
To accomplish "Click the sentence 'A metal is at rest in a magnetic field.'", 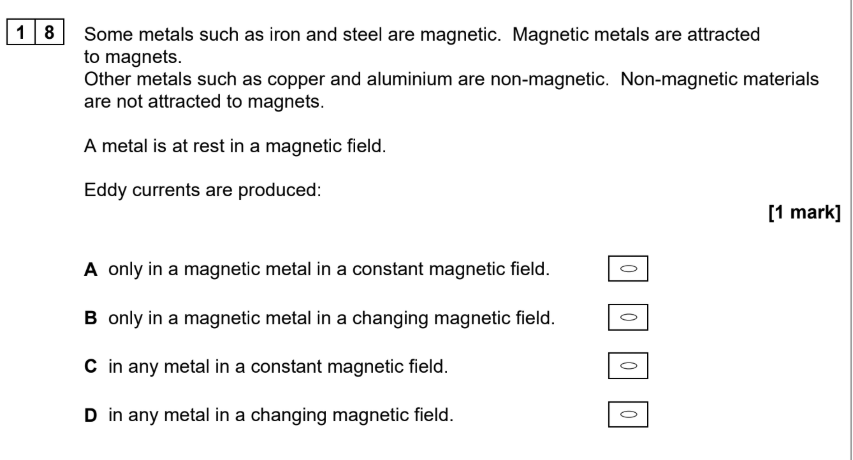I will [234, 146].
